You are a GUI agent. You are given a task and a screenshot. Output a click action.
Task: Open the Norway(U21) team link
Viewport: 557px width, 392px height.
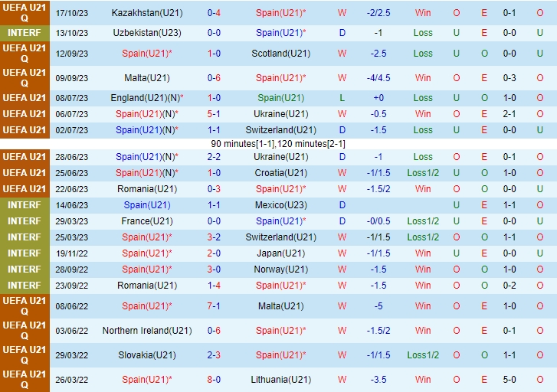280,269
